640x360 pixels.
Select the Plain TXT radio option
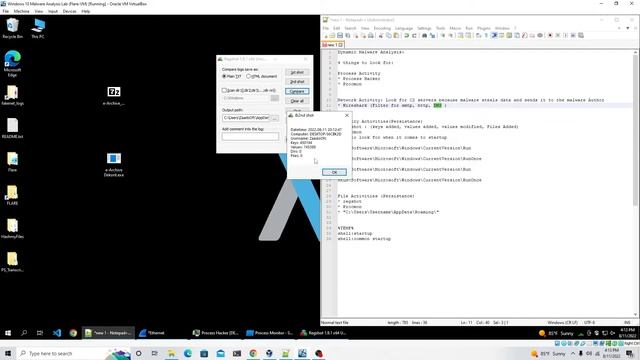click(231, 76)
